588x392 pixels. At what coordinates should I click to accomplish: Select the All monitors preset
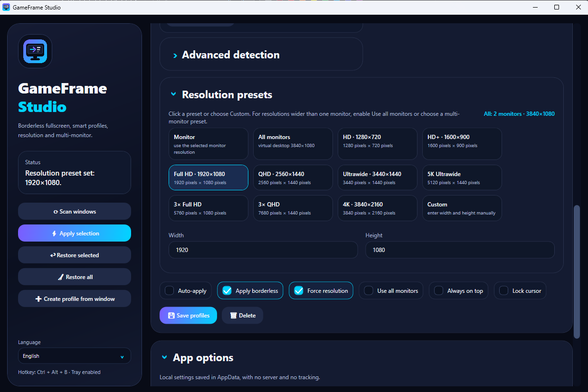[x=293, y=144]
